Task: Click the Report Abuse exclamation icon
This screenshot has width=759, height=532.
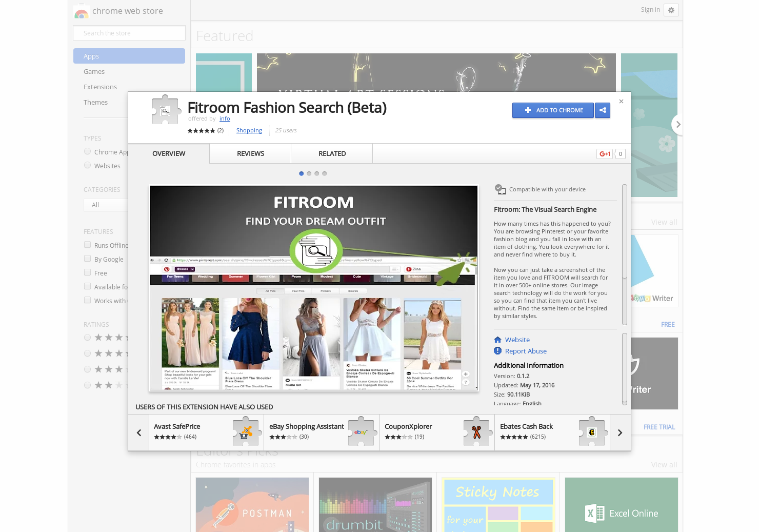Action: [497, 351]
